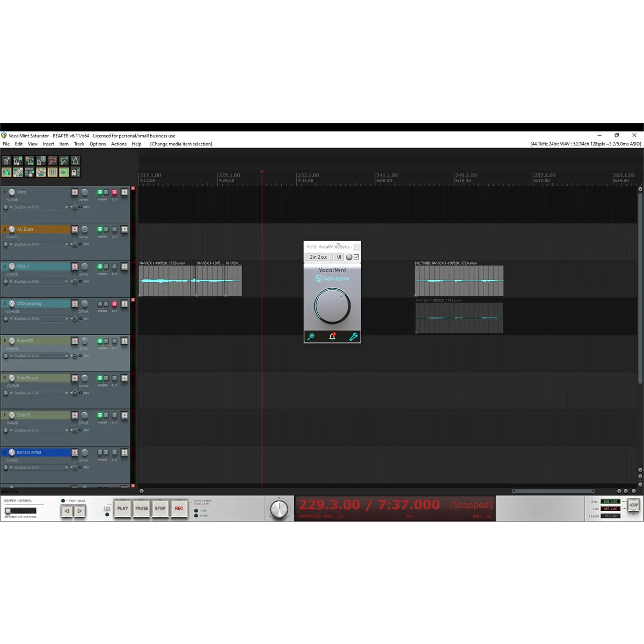
Task: Click the 241.1.00 timeline ruler mark
Action: (387, 175)
